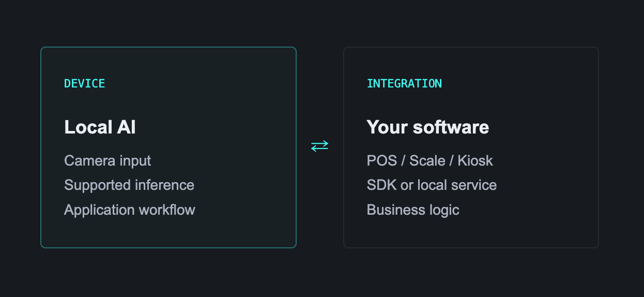Viewport: 644px width, 297px height.
Task: Click the Local AI heading
Action: [100, 127]
